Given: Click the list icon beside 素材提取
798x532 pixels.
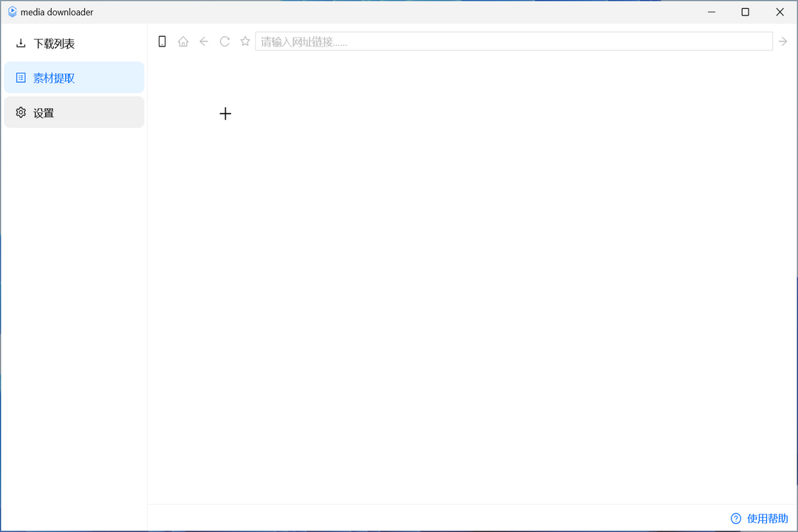Looking at the screenshot, I should pos(21,78).
